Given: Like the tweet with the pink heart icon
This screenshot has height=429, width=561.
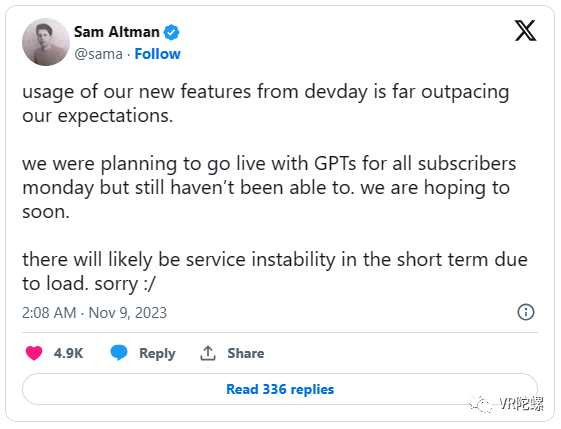Looking at the screenshot, I should pos(34,353).
